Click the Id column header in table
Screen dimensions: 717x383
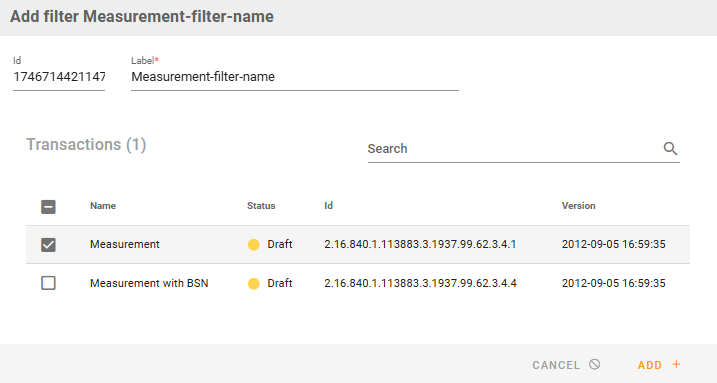pyautogui.click(x=328, y=206)
